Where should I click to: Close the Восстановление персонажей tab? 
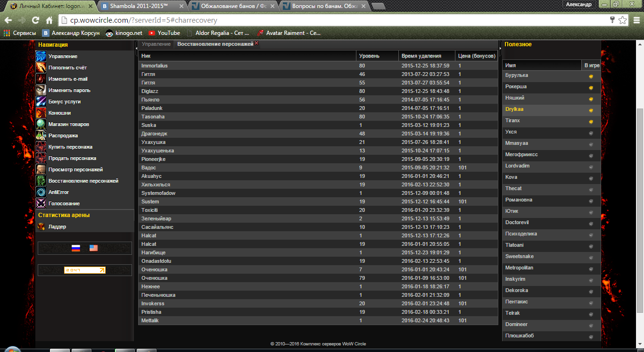(x=256, y=43)
